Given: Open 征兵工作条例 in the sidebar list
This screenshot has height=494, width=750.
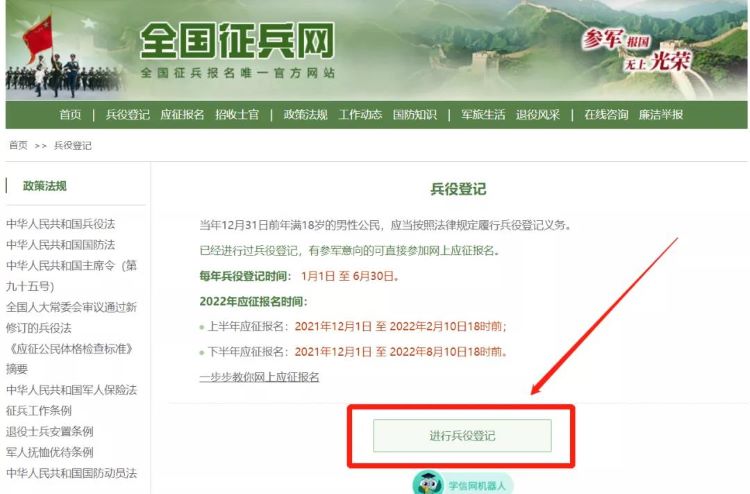Looking at the screenshot, I should click(x=39, y=410).
